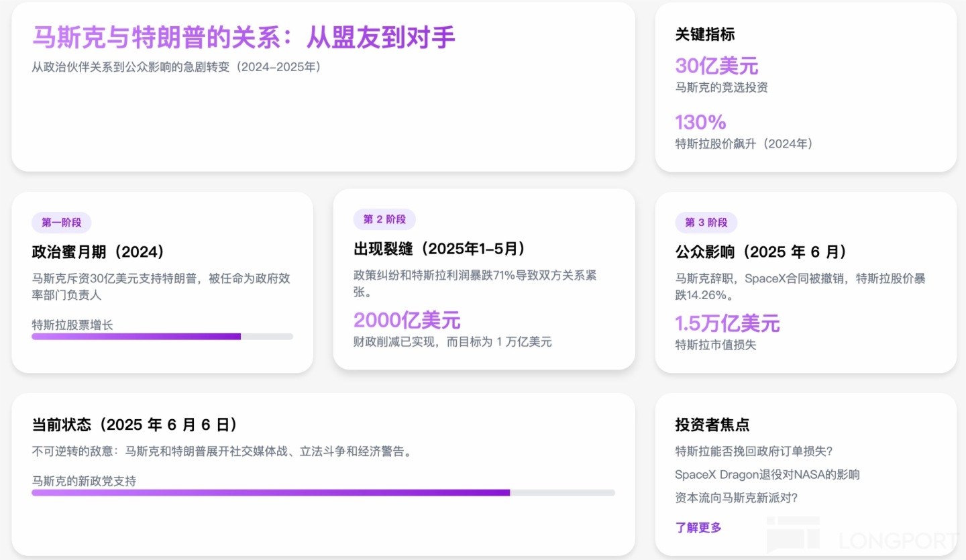Image resolution: width=966 pixels, height=560 pixels.
Task: Click the LONGPORT watermark text
Action: coord(899,541)
